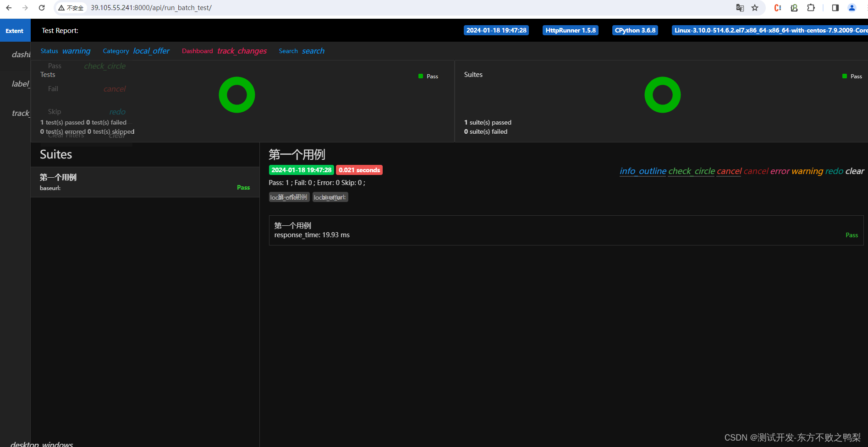Toggle the Pass legend on the Tests chart
Image resolution: width=868 pixels, height=447 pixels.
click(x=428, y=76)
